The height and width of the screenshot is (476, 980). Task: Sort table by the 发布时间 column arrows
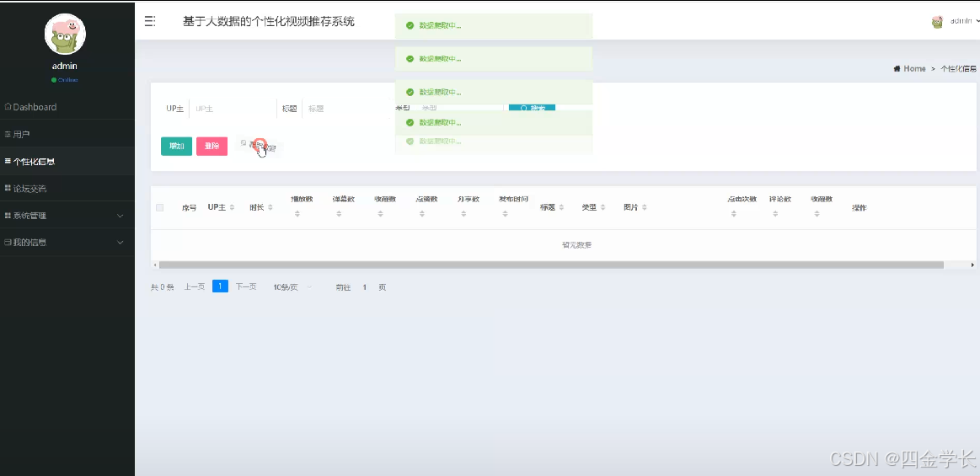tap(505, 214)
